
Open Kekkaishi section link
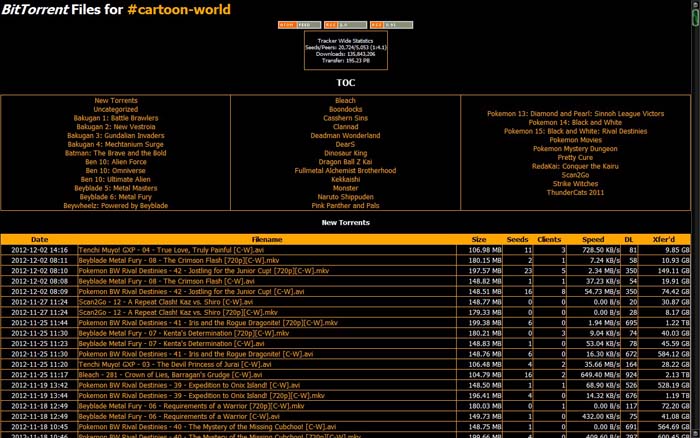point(346,179)
